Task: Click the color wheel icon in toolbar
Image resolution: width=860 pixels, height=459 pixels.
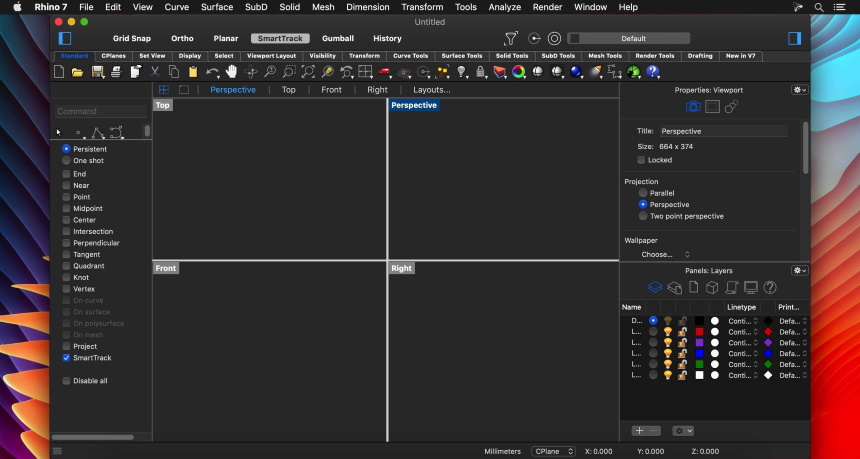Action: point(518,72)
